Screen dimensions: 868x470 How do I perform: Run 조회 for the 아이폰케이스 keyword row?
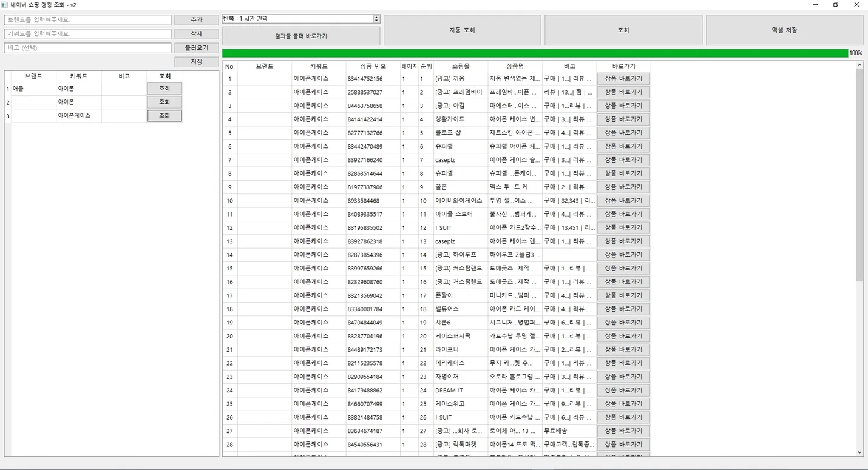tap(164, 115)
